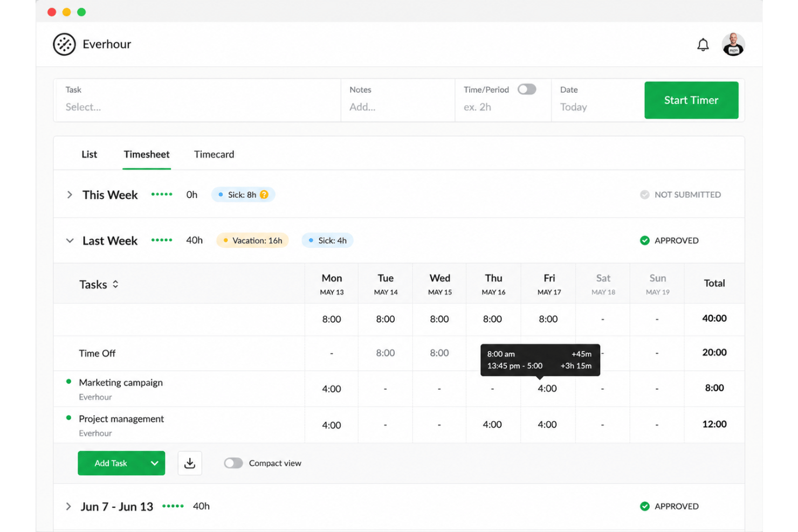Click the NOT SUBMITTED status label
This screenshot has height=532, width=798.
click(x=687, y=195)
